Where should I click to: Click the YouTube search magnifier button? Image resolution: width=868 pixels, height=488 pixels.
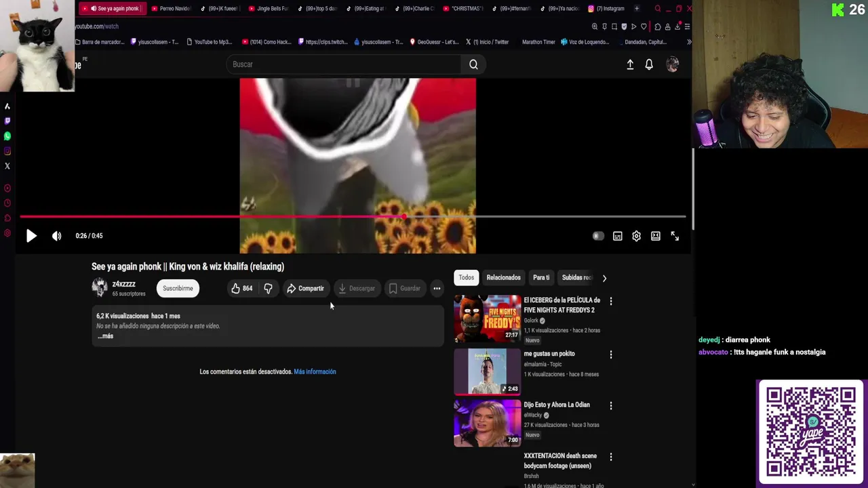473,64
